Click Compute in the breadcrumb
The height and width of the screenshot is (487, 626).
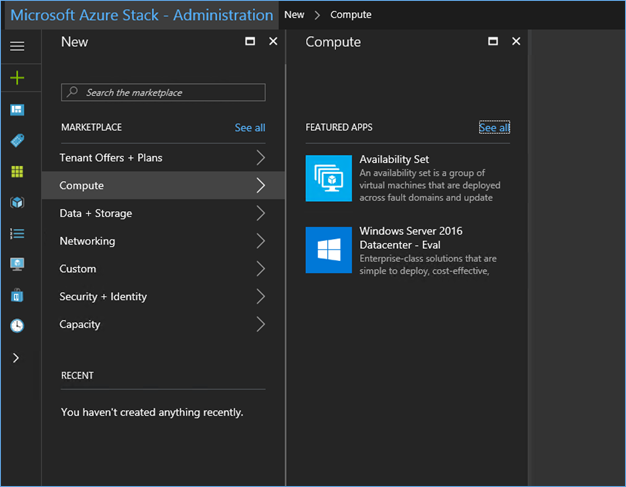[351, 15]
